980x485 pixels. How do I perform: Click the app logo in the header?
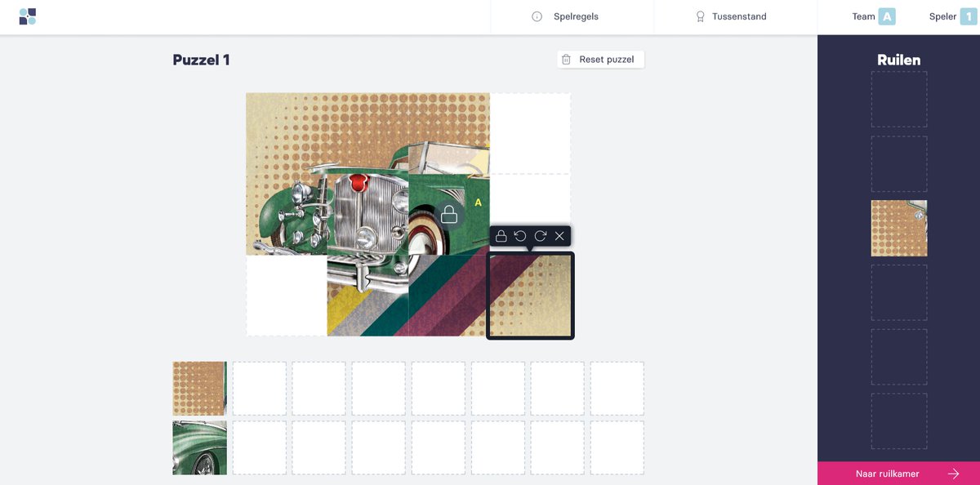[28, 16]
